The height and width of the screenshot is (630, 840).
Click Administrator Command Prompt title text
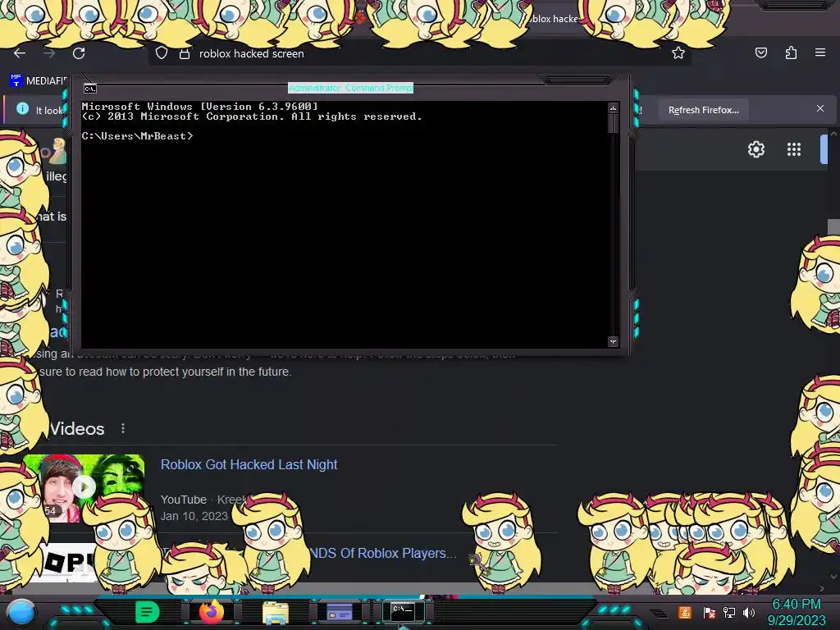351,88
